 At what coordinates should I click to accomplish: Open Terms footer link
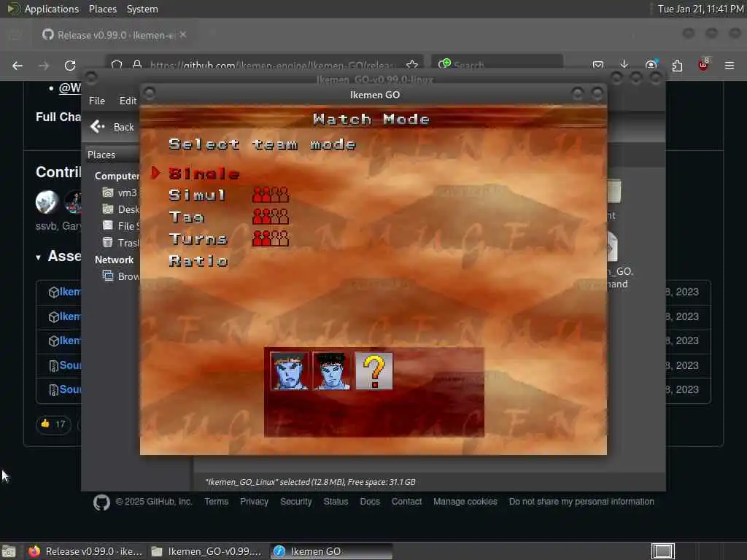216,502
